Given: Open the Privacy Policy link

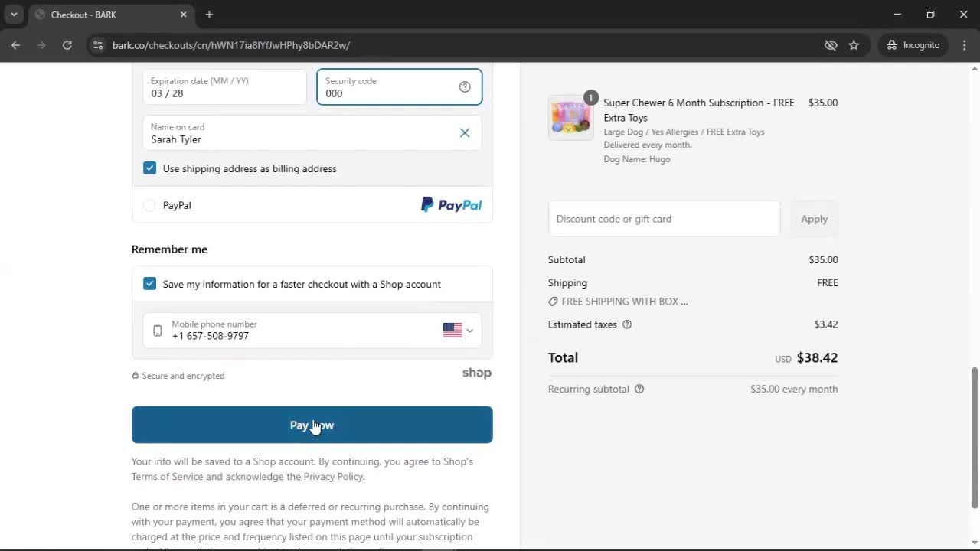Looking at the screenshot, I should point(333,476).
